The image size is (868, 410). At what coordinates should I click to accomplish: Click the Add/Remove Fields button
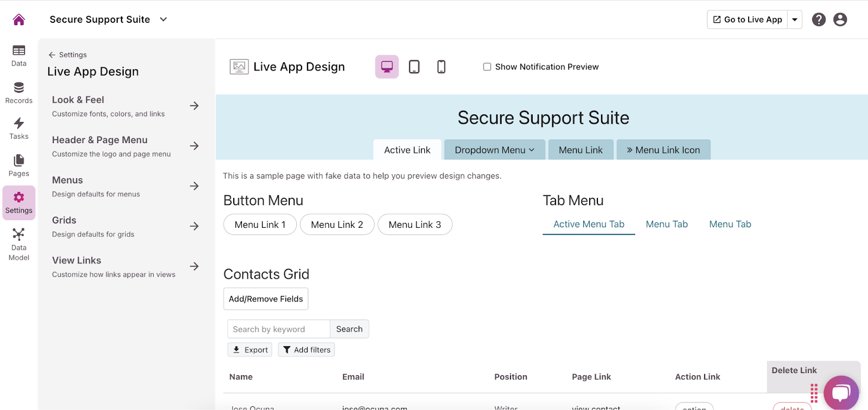click(266, 299)
